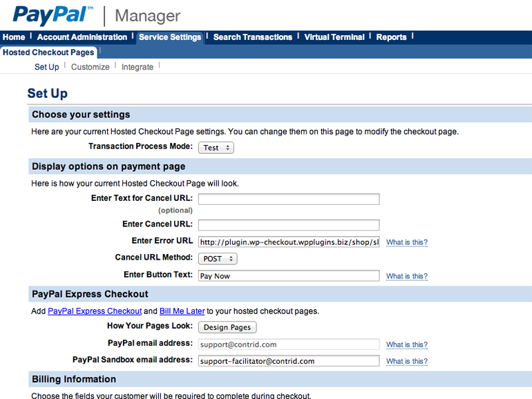Image resolution: width=532 pixels, height=399 pixels.
Task: Open Account Administration menu
Action: point(82,37)
